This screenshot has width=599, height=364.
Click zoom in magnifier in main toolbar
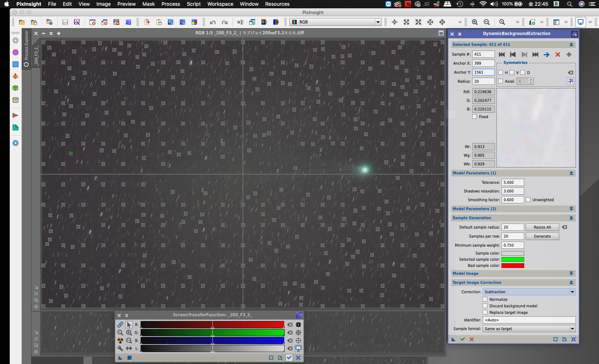click(475, 22)
